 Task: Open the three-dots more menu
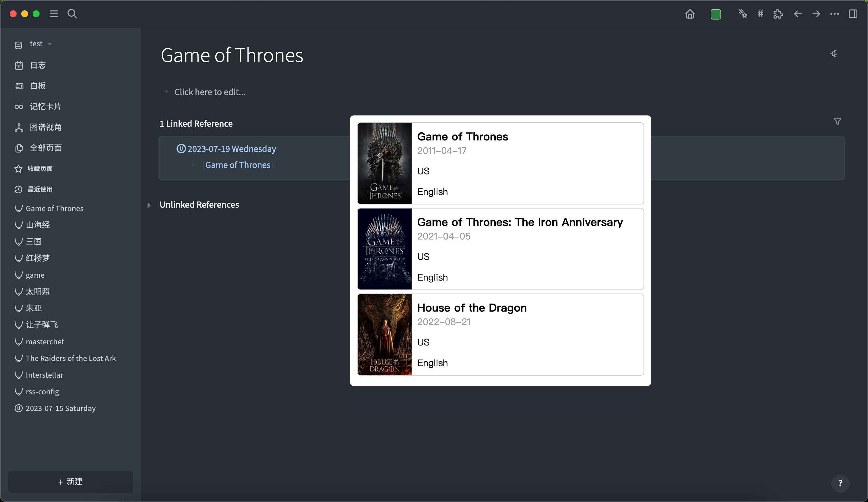click(835, 14)
